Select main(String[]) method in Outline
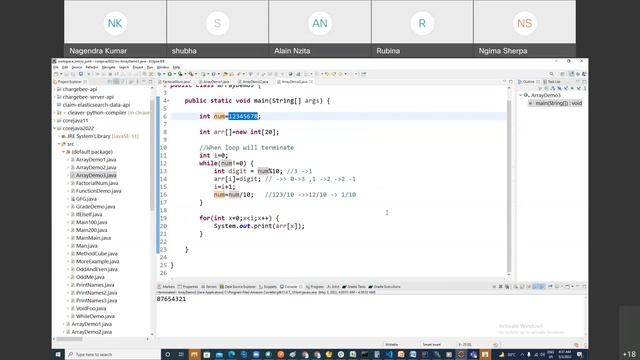The height and width of the screenshot is (360, 640). [x=558, y=103]
